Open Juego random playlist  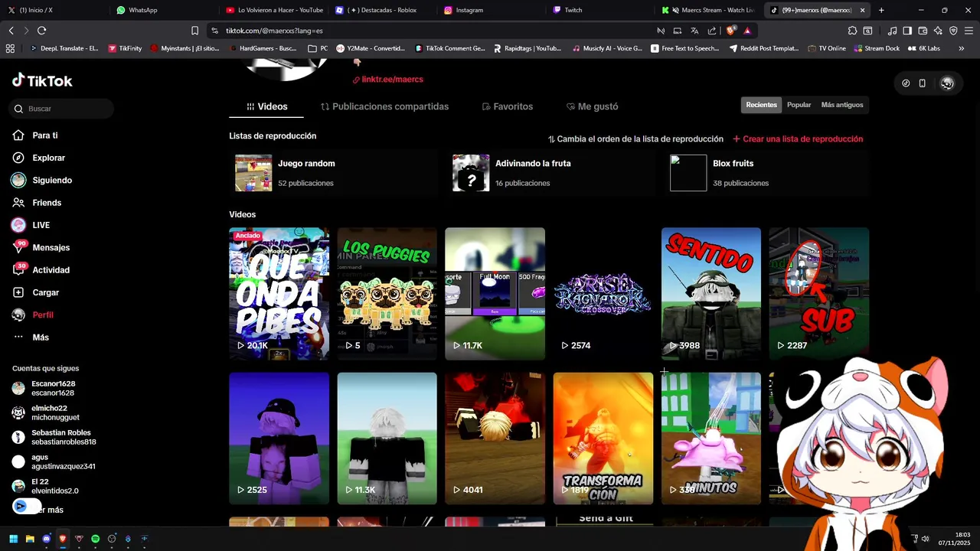(333, 173)
